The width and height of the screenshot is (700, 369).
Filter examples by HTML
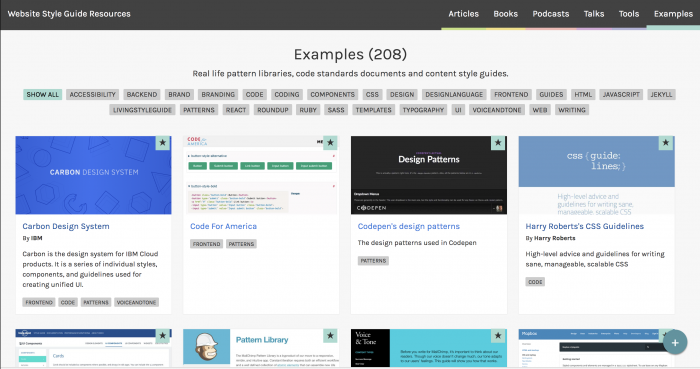coord(583,95)
